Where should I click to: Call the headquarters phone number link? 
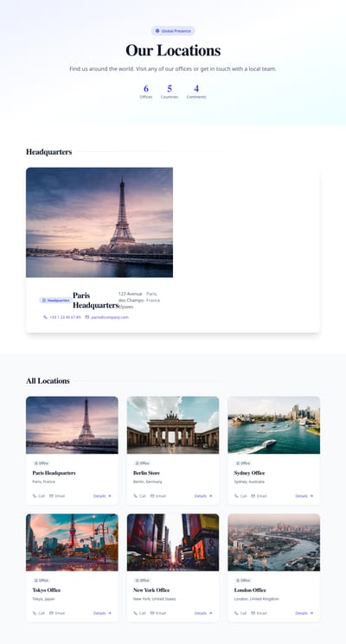(x=62, y=317)
